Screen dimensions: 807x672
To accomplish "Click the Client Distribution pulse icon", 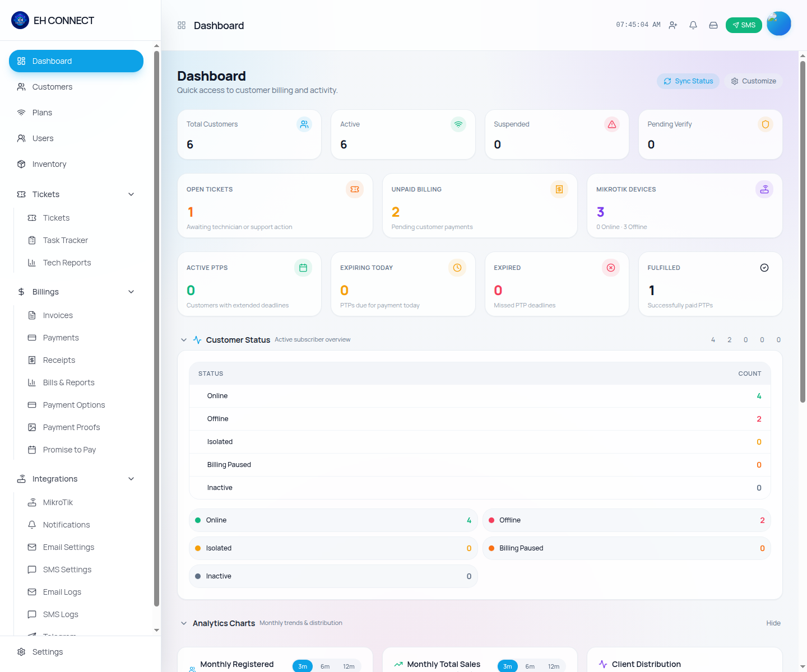I will point(603,664).
